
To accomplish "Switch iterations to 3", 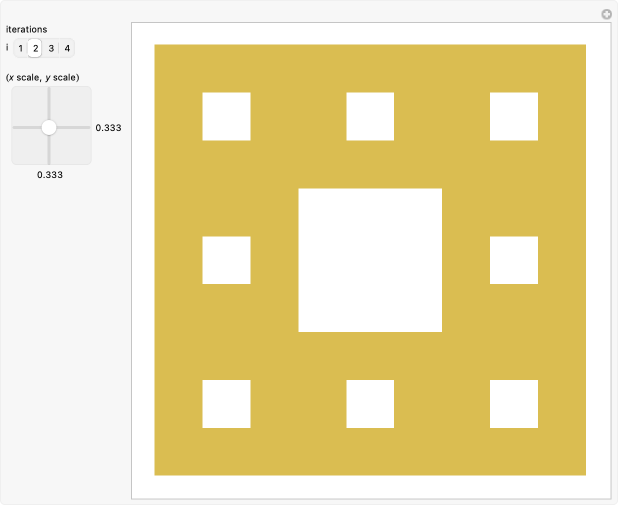I will (51, 48).
